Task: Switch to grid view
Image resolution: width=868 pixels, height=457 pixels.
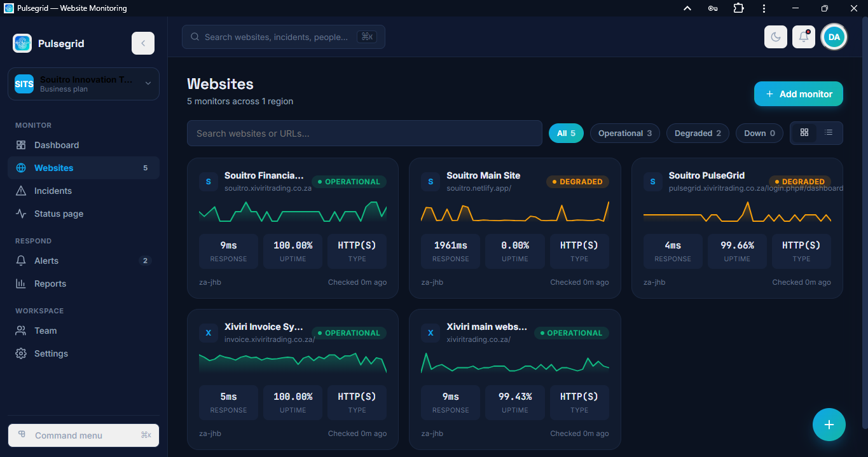Action: (804, 132)
